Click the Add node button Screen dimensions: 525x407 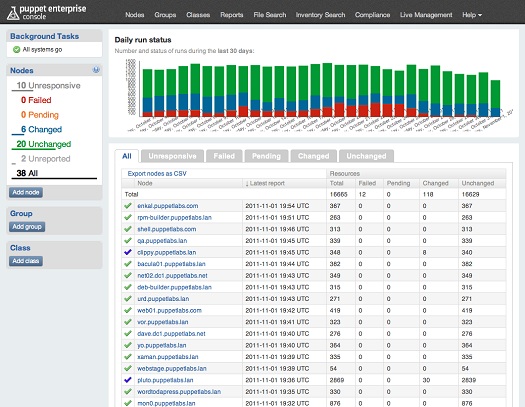26,192
